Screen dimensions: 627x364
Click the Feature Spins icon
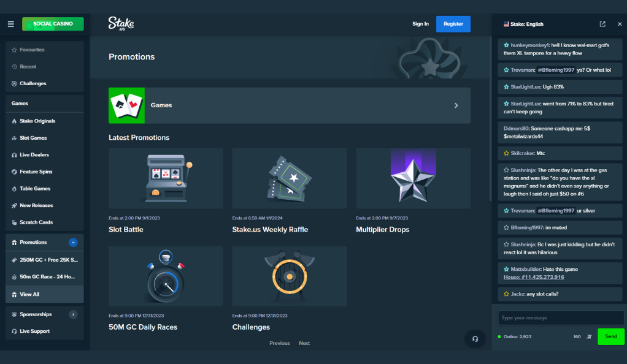[14, 172]
